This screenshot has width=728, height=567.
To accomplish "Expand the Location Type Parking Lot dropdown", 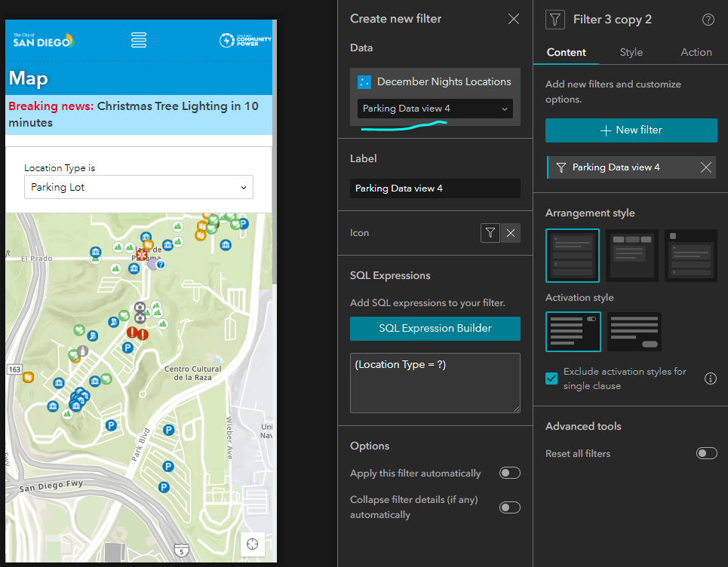I will [x=139, y=187].
